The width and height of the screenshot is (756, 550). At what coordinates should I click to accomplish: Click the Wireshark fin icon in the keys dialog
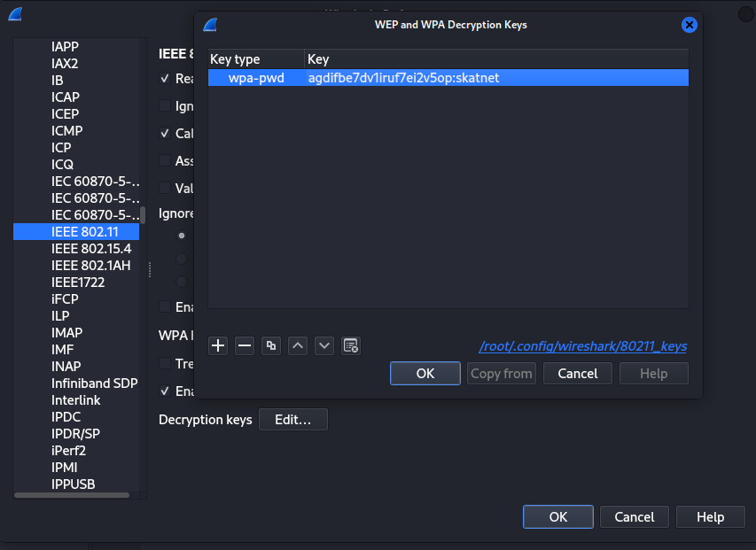coord(210,25)
